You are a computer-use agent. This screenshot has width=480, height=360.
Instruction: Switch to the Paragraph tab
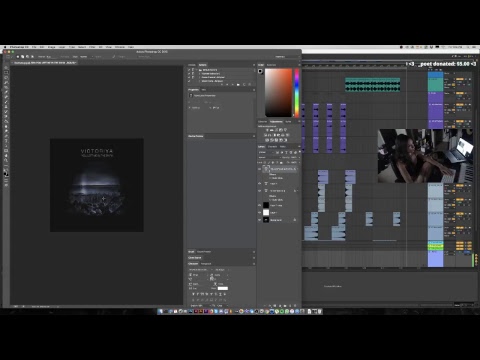point(206,264)
